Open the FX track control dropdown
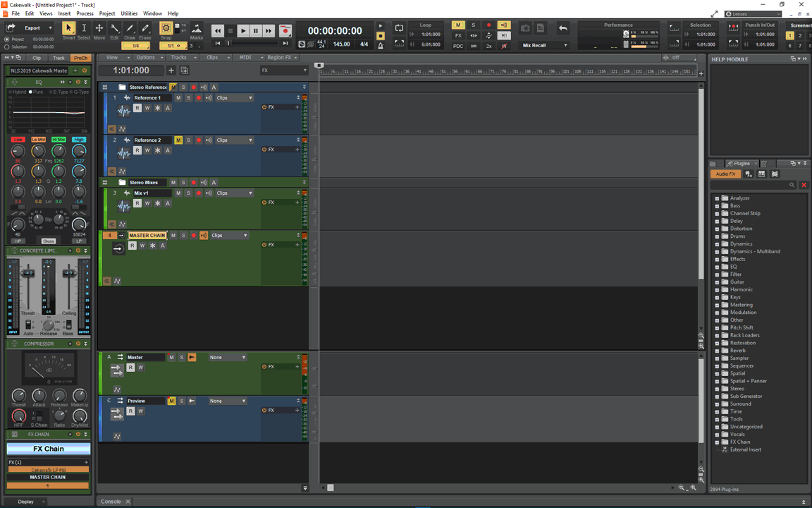The image size is (812, 508). (x=284, y=70)
